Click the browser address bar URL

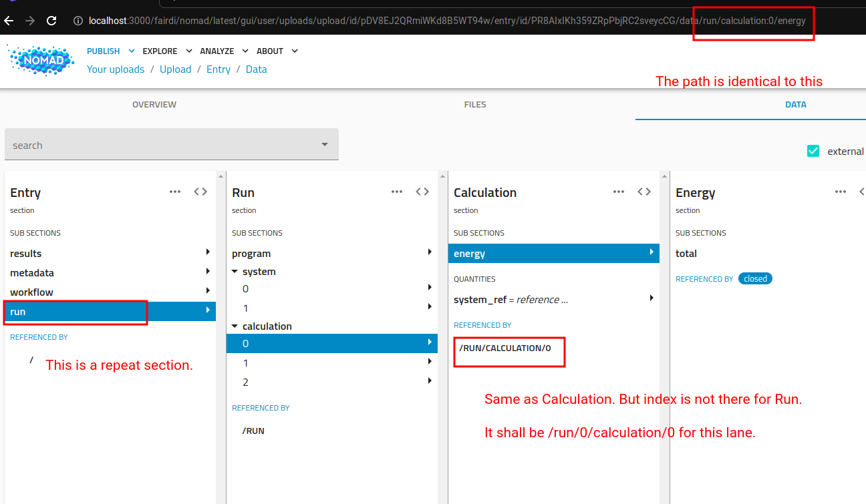447,21
